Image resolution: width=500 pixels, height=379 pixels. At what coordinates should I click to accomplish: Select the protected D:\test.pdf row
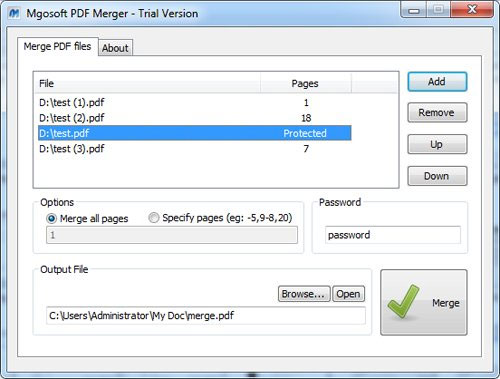(195, 133)
